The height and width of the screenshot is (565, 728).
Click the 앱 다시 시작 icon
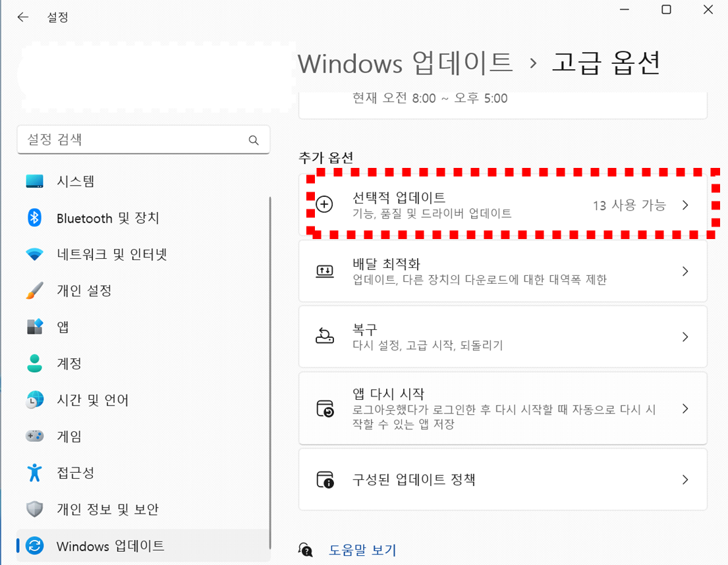pos(325,409)
